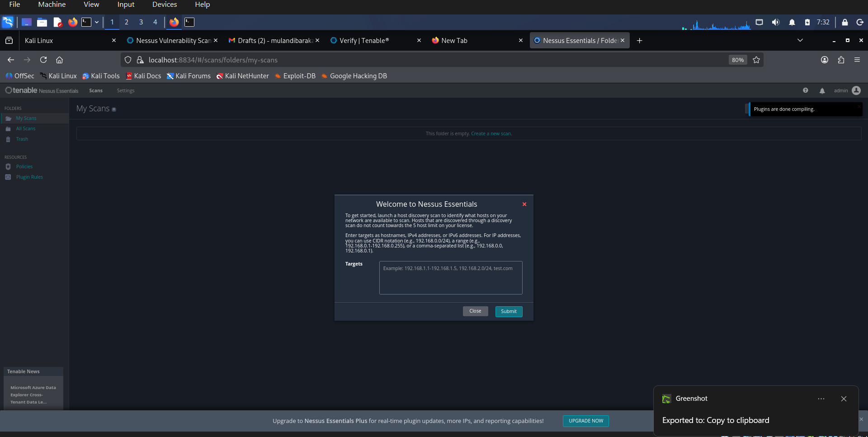Click inside the Targets text field
Screen dimensions: 868x437
tap(450, 278)
